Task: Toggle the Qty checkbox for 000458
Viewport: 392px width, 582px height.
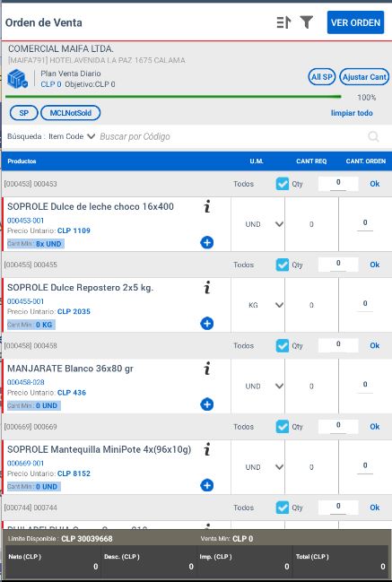Action: (x=283, y=345)
